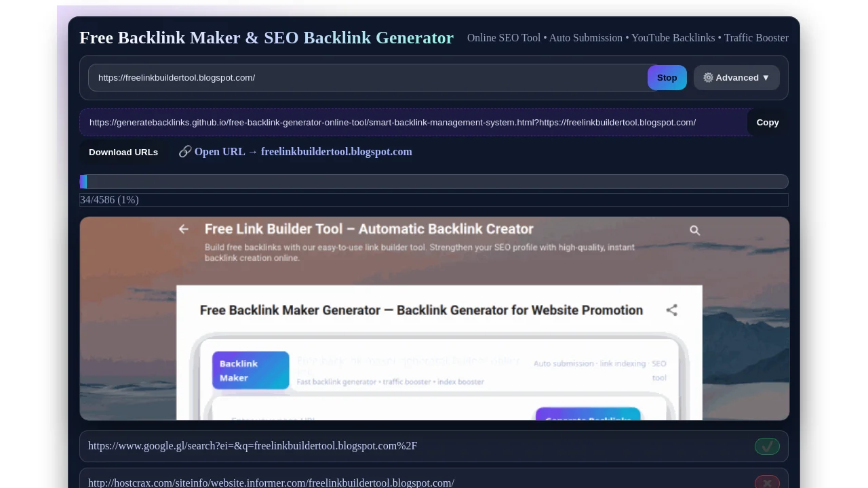
Task: Click red X status on hostcrax URL row
Action: pos(767,482)
